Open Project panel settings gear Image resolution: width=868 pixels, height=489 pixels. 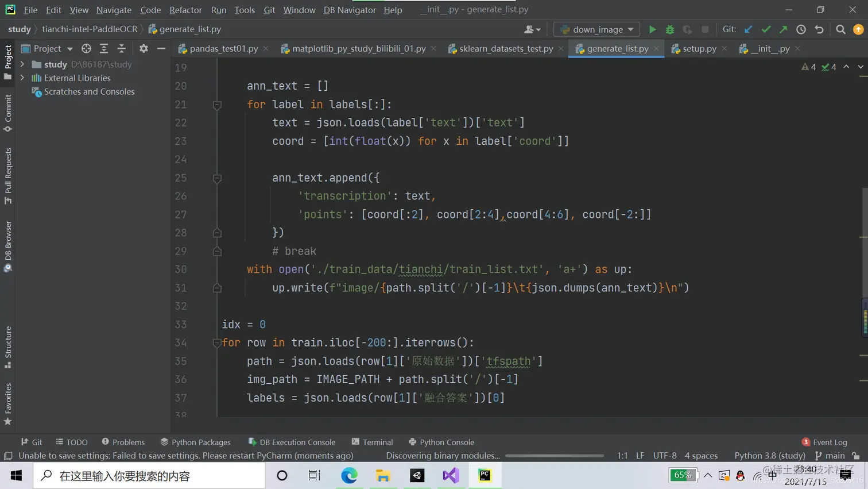click(x=144, y=49)
